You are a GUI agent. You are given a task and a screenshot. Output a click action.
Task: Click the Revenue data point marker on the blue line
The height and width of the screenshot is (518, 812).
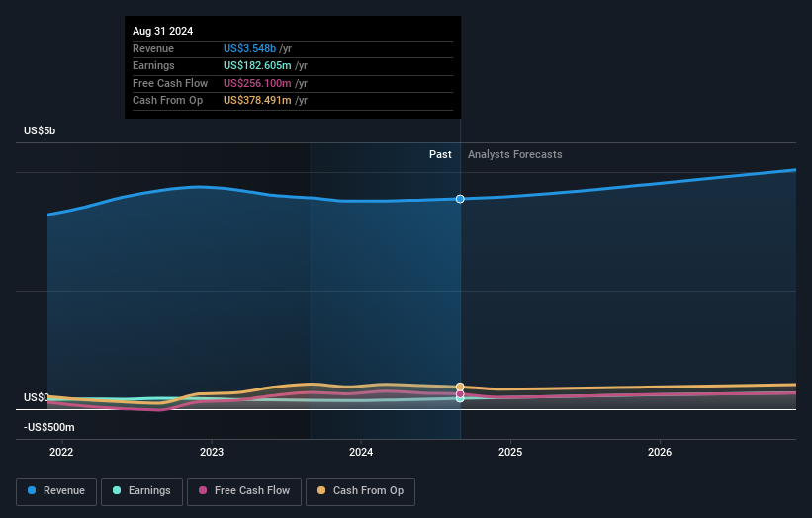click(x=460, y=199)
